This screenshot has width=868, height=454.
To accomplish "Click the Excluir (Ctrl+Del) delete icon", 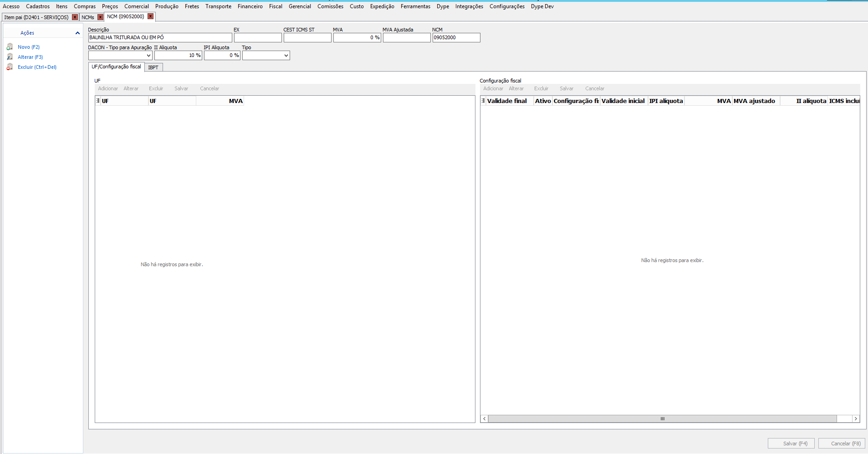I will pos(10,67).
